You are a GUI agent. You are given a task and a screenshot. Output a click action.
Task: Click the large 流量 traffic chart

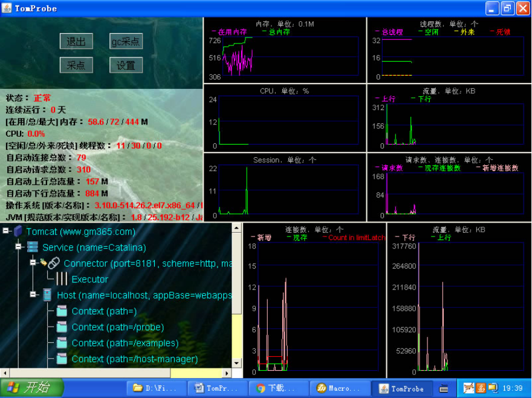coord(459,300)
